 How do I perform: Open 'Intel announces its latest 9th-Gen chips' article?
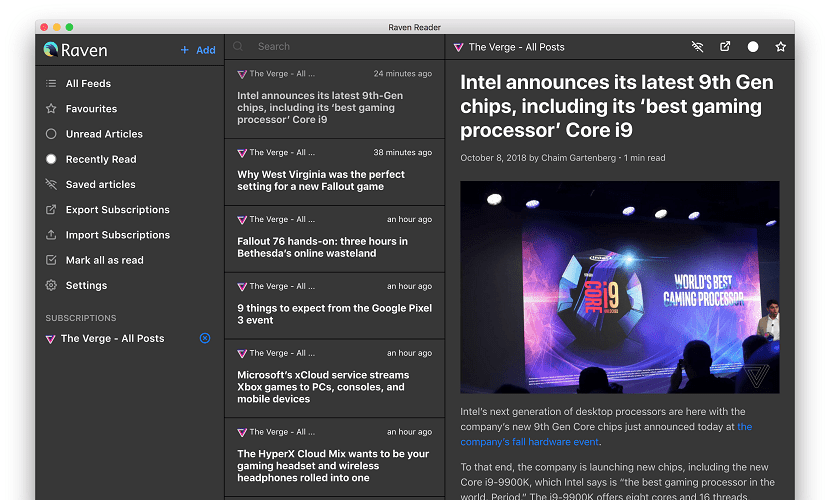(x=335, y=99)
